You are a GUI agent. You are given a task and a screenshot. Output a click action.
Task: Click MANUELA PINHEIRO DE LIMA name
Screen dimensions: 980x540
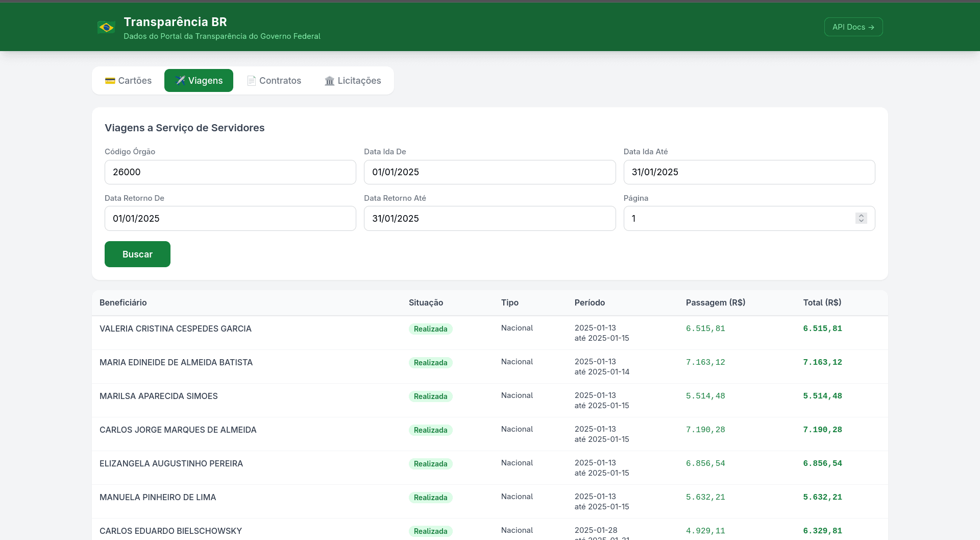point(158,498)
